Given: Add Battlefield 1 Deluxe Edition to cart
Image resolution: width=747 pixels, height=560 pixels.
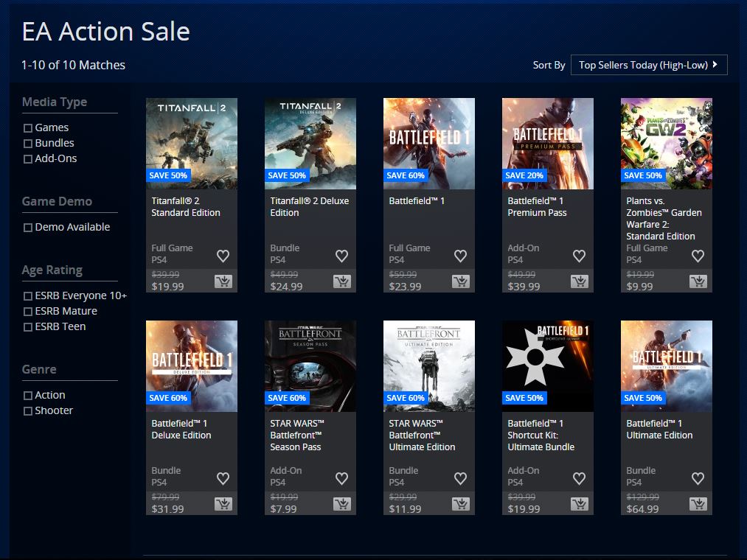Looking at the screenshot, I should click(x=223, y=504).
